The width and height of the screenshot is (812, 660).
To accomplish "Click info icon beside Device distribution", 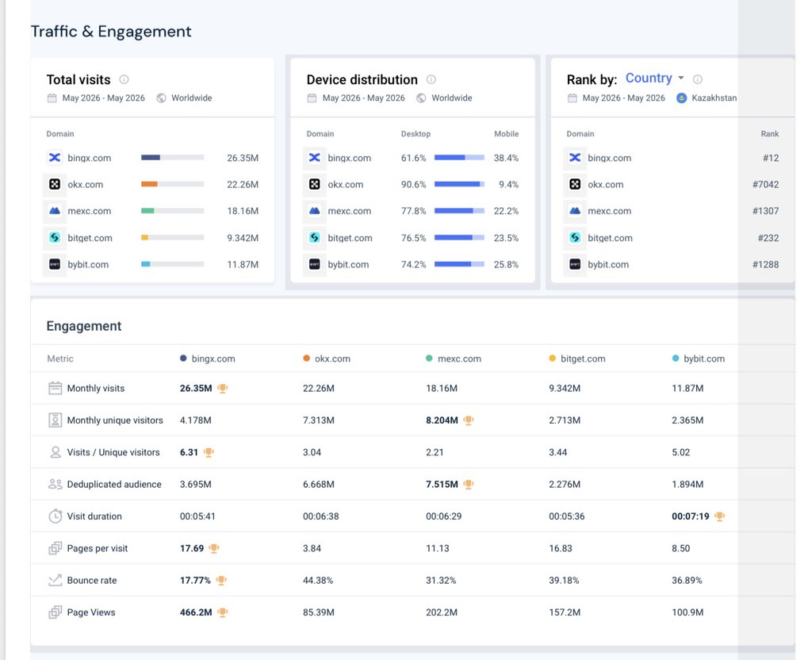I will tap(431, 79).
